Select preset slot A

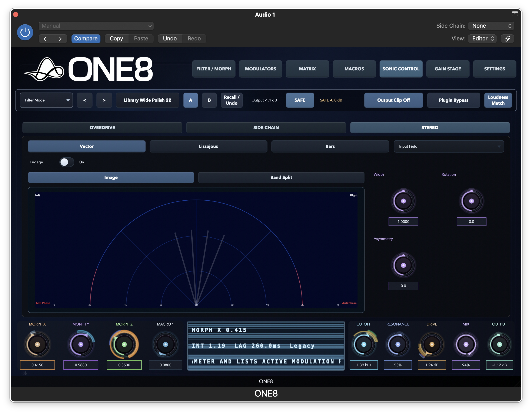point(190,100)
